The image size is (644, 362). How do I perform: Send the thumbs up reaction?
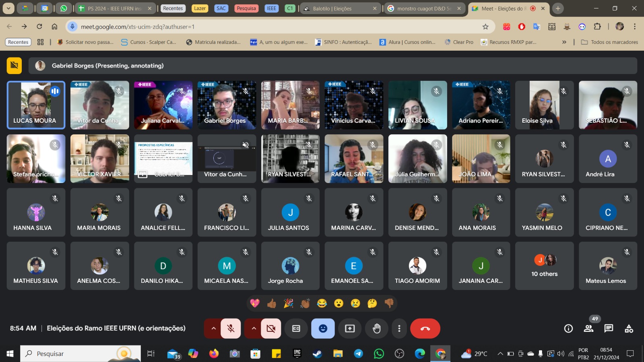click(x=272, y=303)
